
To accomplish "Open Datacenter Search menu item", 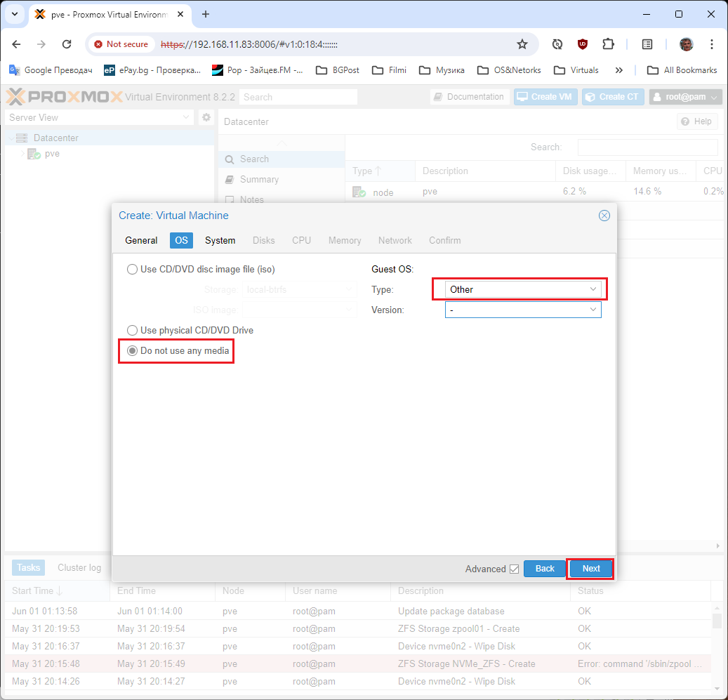I will 282,159.
